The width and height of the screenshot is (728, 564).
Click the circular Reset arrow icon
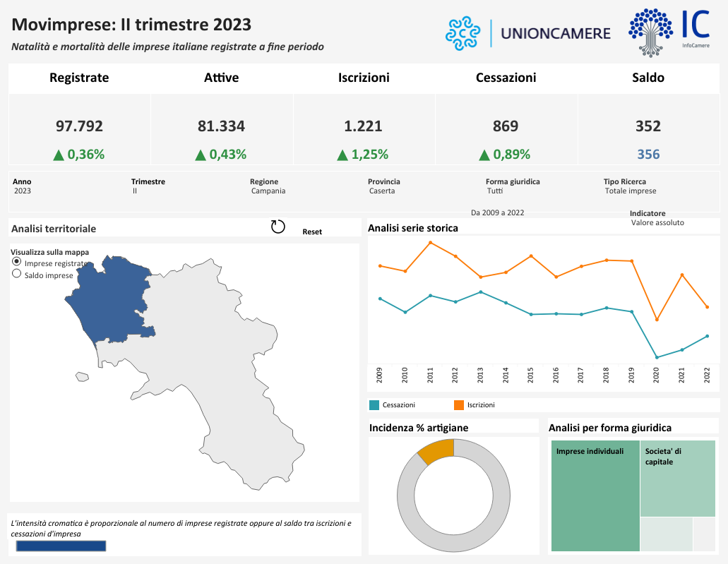point(278,227)
